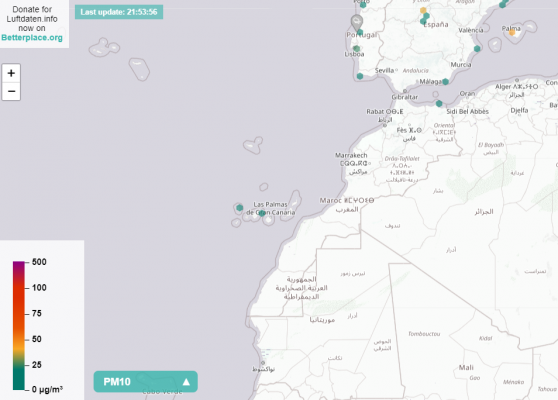This screenshot has height=400, width=558.
Task: Click the sensor at Portugal's southern coast
Action: click(360, 76)
